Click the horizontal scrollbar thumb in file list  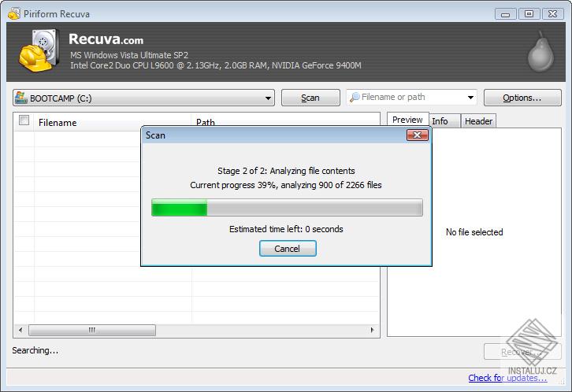92,330
